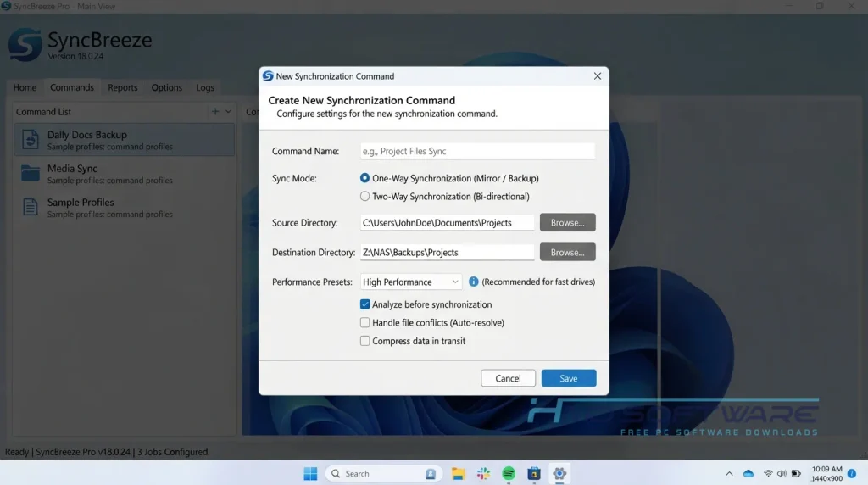Add a new command with the plus icon
Viewport: 868px width, 485px height.
click(215, 111)
